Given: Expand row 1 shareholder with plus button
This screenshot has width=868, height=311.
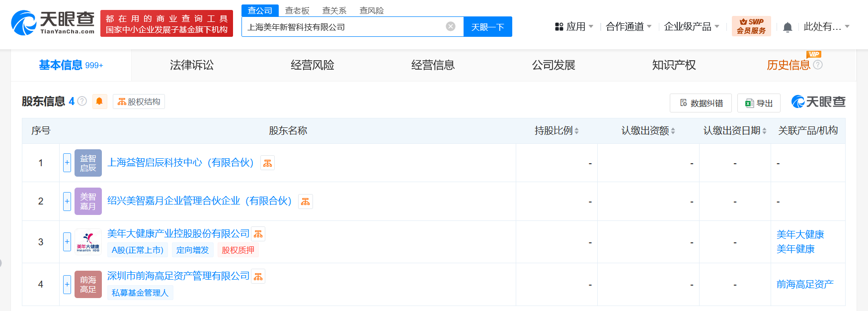Looking at the screenshot, I should click(x=67, y=163).
